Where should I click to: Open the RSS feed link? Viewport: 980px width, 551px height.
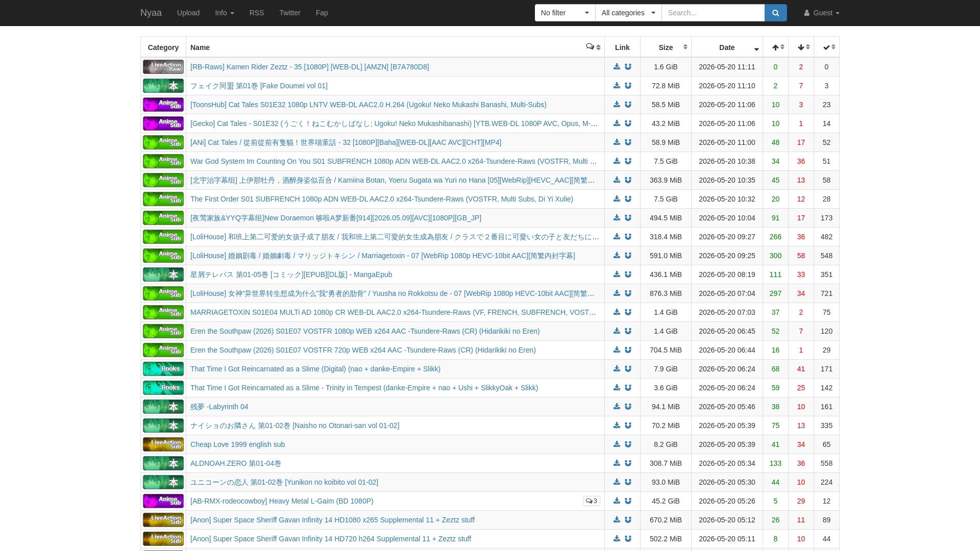pos(257,13)
